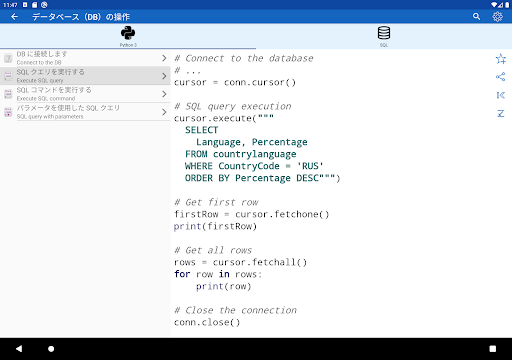Open 'Execute SQL command' list item
The image size is (512, 360).
pos(85,94)
